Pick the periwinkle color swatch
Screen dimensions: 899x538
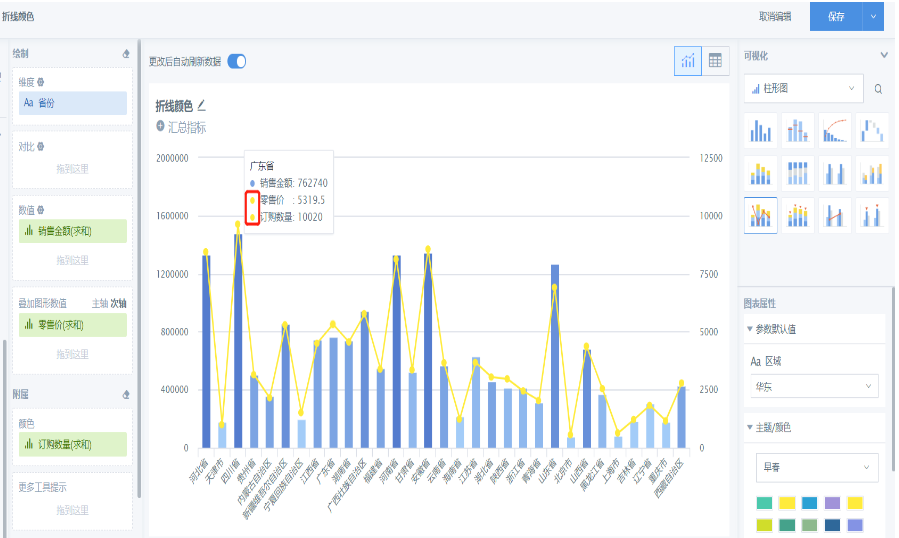(855, 525)
